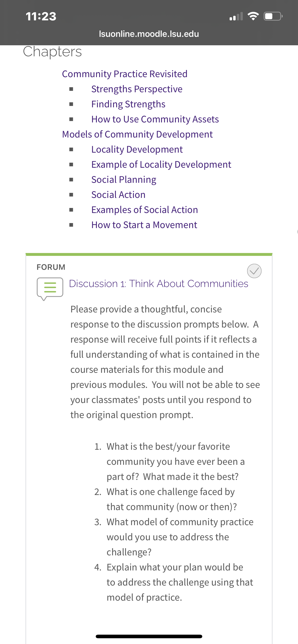Image resolution: width=298 pixels, height=644 pixels.
Task: Open Discussion 1: Think About Communities forum
Action: [x=159, y=283]
